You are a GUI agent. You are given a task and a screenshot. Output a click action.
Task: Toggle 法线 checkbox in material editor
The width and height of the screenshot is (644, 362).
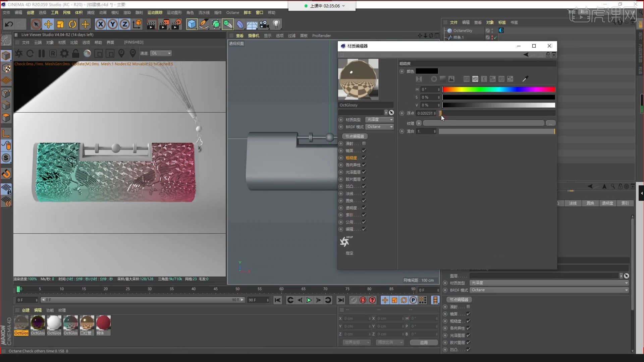[364, 193]
